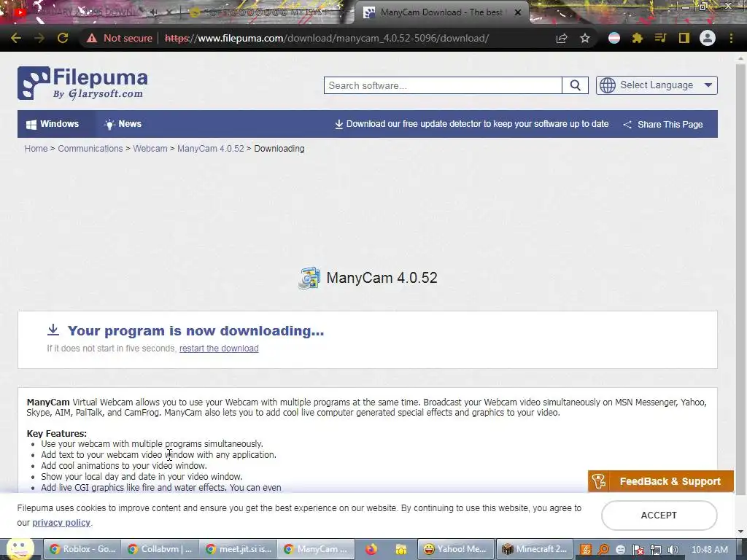The width and height of the screenshot is (747, 560).
Task: Click the 10:48 AM clock
Action: (709, 550)
